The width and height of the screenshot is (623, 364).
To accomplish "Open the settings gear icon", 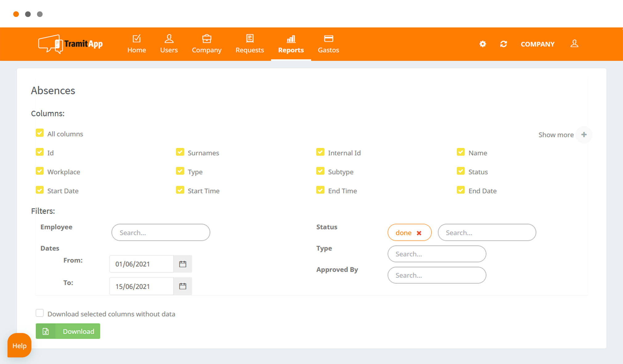I will pyautogui.click(x=483, y=44).
